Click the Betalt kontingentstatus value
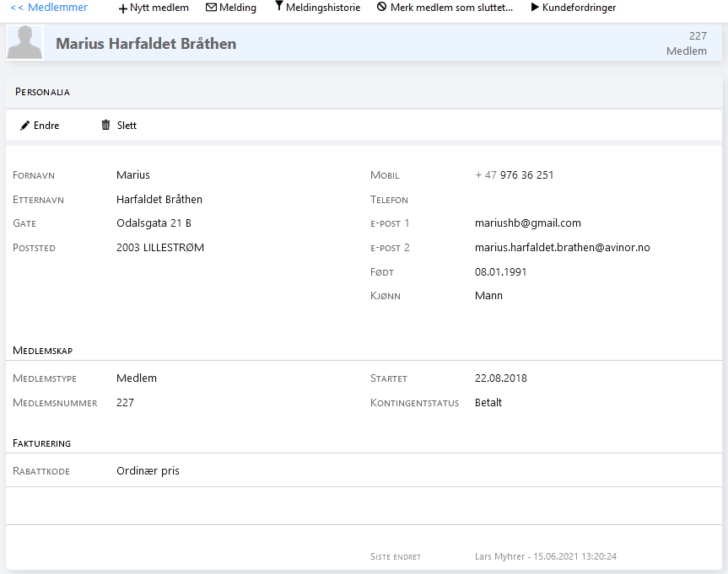Screen dimensions: 728x574 [488, 403]
